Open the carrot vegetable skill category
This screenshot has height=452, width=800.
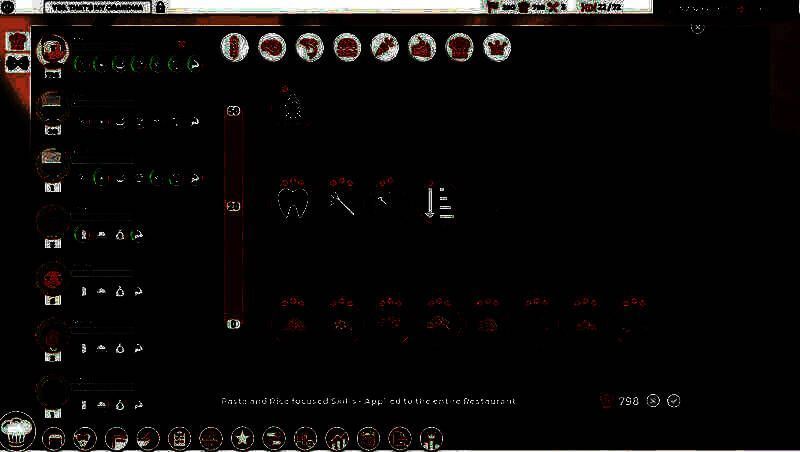pyautogui.click(x=383, y=46)
